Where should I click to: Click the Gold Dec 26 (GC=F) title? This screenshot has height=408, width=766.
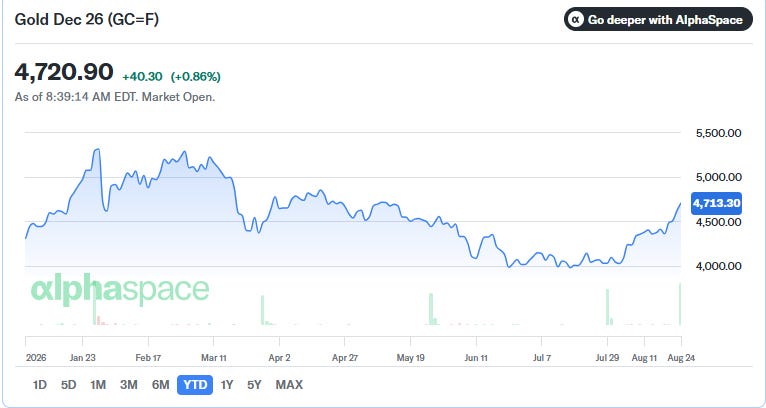pos(86,20)
